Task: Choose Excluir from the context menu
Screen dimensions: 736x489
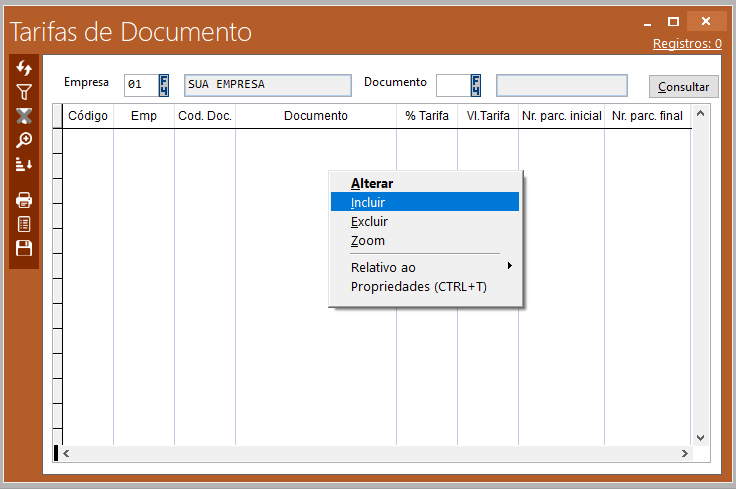Action: (x=369, y=221)
